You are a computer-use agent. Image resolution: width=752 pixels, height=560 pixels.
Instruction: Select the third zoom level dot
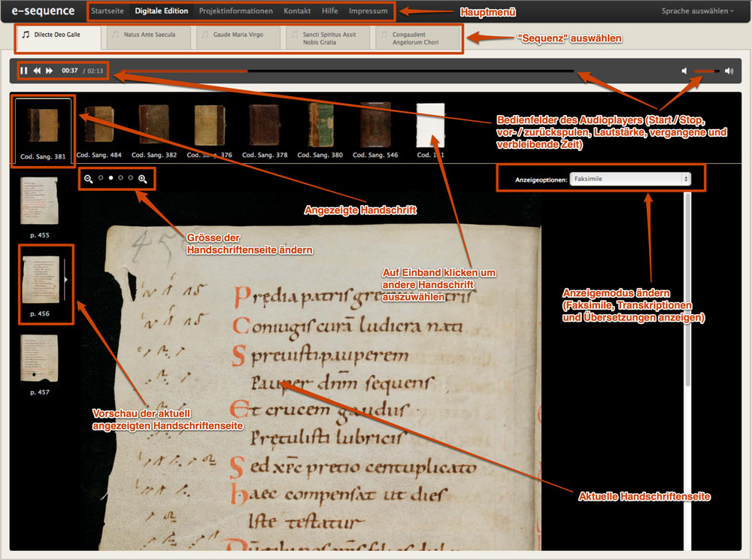click(121, 177)
